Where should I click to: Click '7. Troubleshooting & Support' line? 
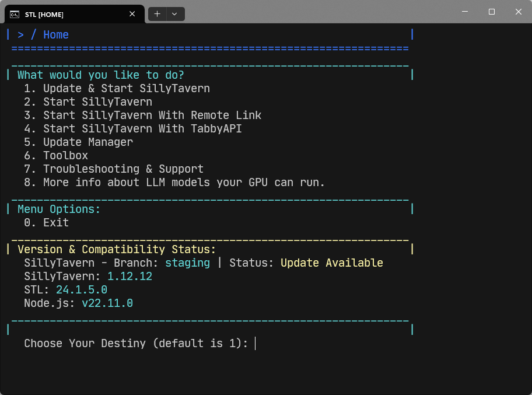114,169
